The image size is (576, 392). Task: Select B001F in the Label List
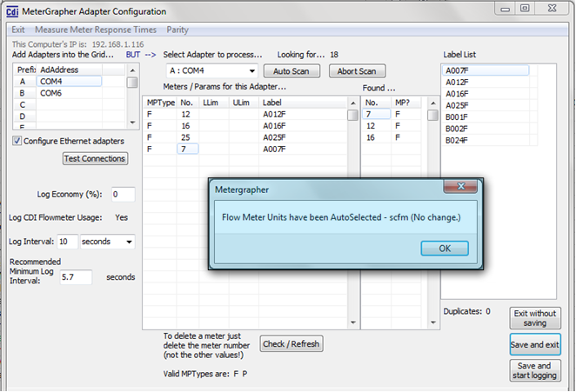[x=486, y=117]
